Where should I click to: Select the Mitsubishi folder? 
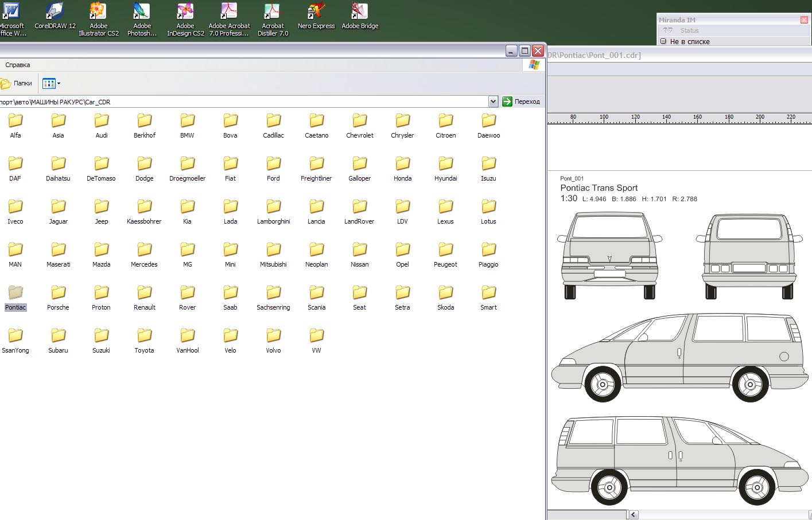coord(273,256)
